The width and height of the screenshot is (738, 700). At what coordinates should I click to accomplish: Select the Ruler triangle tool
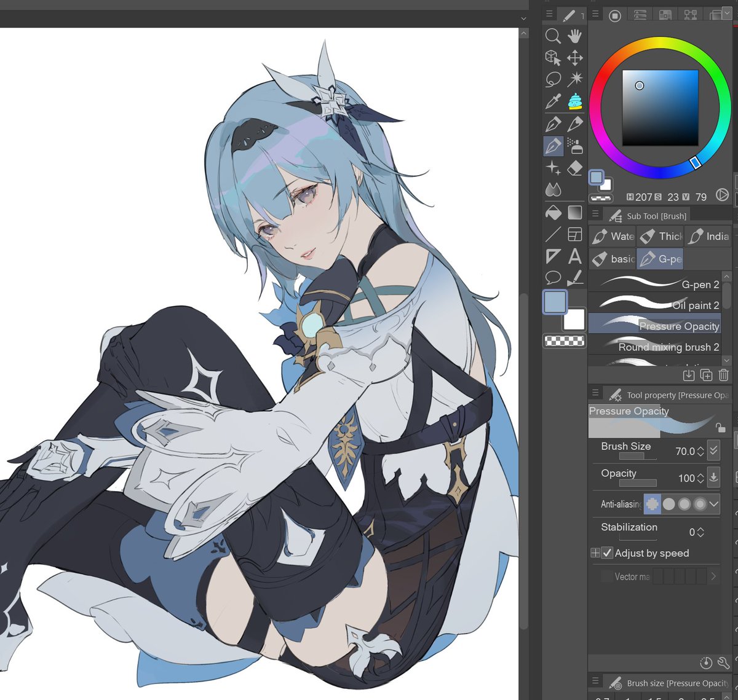[553, 256]
